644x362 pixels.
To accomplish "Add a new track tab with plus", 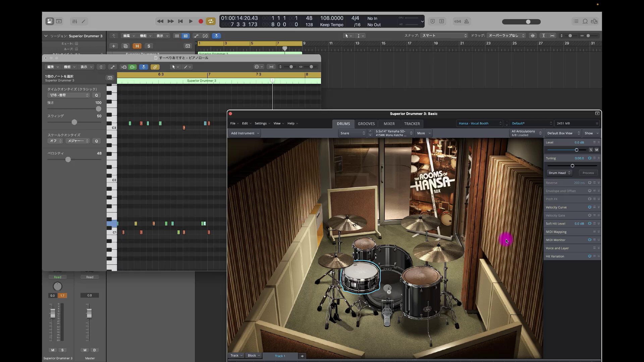I will coord(302,356).
